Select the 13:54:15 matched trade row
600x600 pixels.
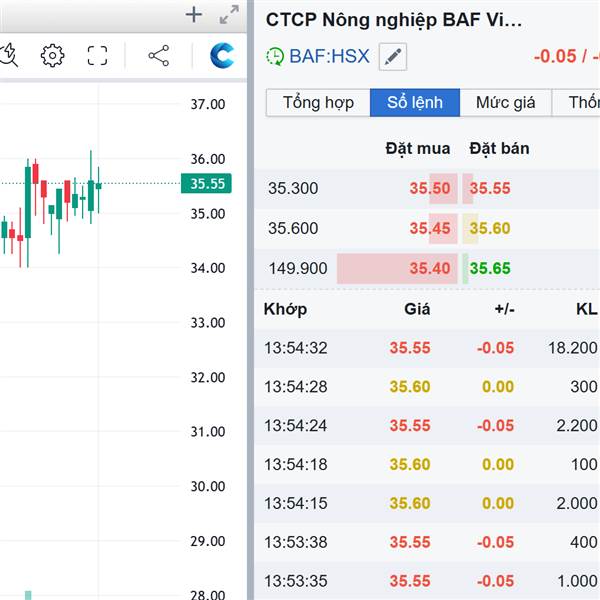coord(427,503)
